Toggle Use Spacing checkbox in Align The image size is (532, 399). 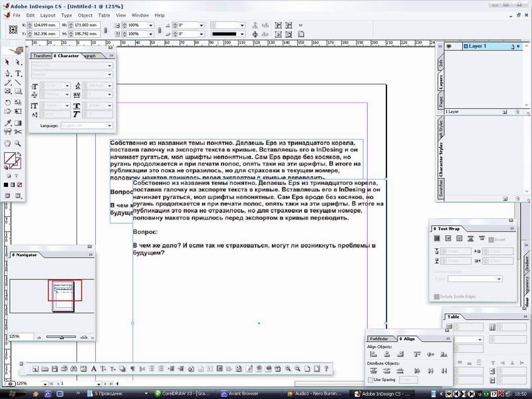click(x=371, y=380)
